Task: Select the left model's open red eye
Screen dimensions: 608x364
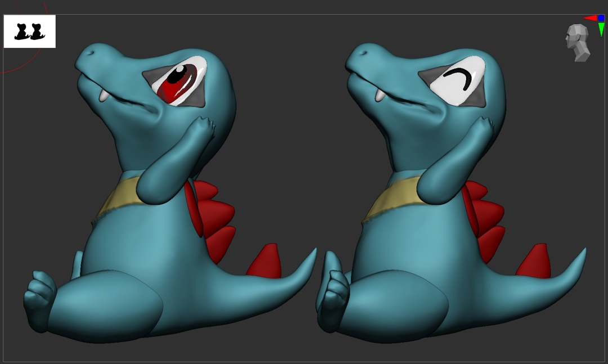Action: click(x=178, y=83)
